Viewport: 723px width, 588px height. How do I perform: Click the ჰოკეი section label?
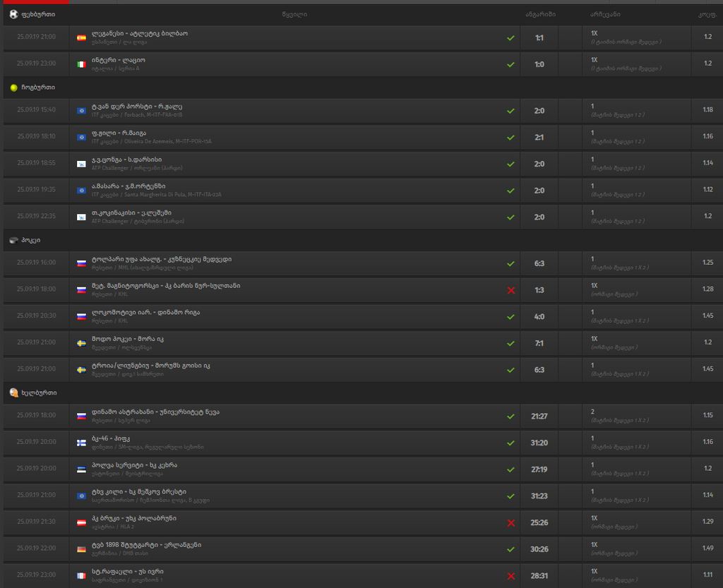click(x=31, y=240)
